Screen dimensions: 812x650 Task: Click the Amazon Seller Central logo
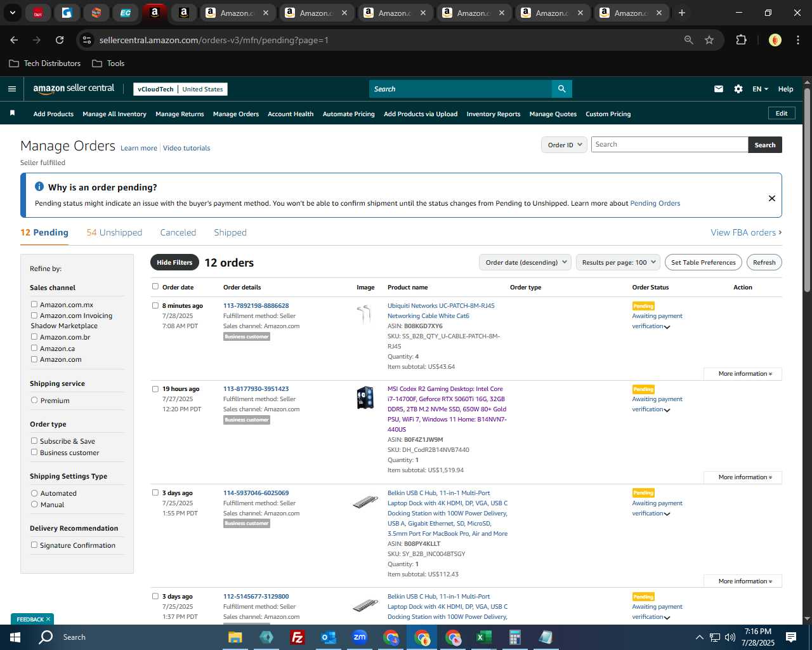click(x=74, y=89)
